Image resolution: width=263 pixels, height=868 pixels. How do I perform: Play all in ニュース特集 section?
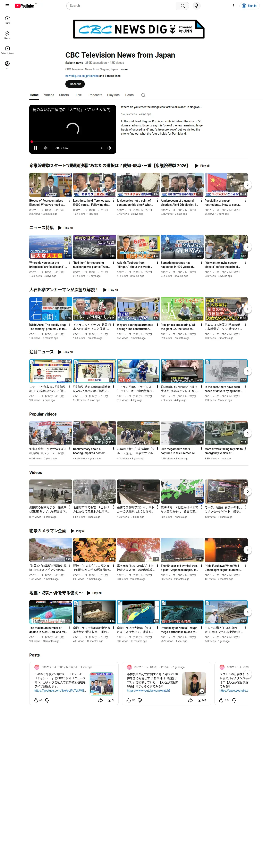click(x=65, y=228)
